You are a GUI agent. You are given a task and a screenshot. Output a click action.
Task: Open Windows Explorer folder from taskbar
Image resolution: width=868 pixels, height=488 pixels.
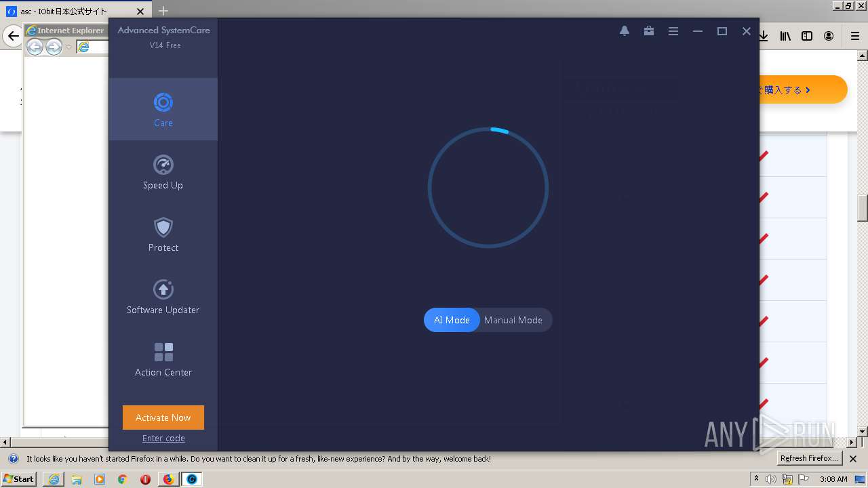click(77, 479)
